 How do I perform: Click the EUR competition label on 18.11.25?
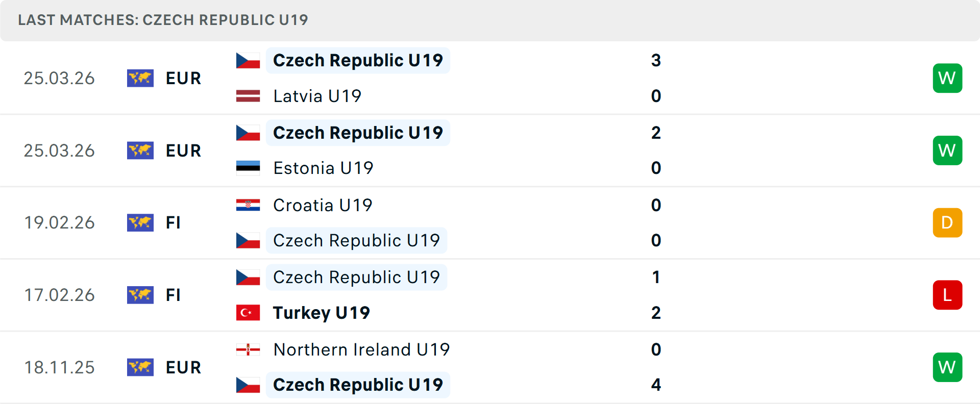pos(183,367)
